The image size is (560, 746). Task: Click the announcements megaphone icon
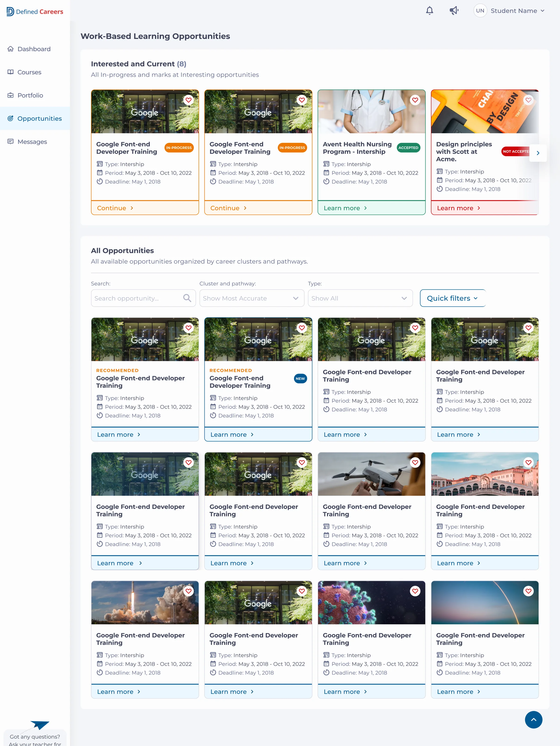click(454, 11)
